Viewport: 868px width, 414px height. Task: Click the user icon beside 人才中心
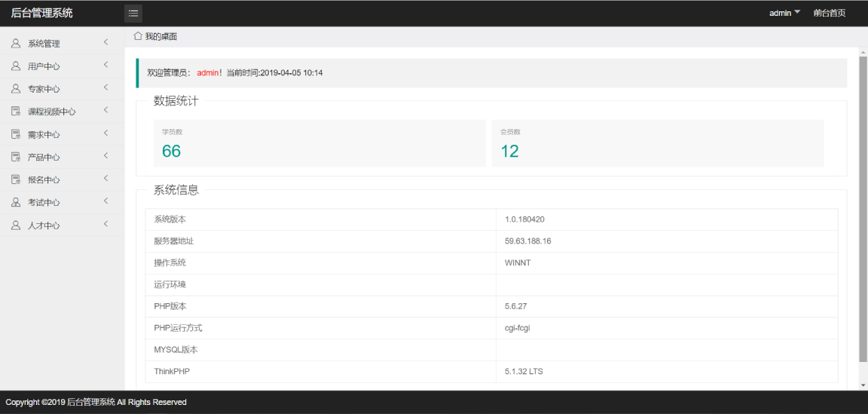[16, 225]
